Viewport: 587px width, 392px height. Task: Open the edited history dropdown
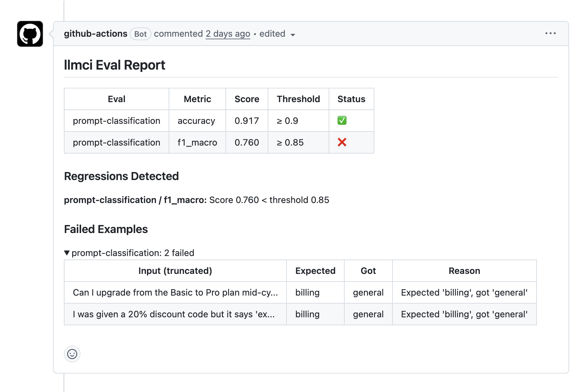(277, 34)
